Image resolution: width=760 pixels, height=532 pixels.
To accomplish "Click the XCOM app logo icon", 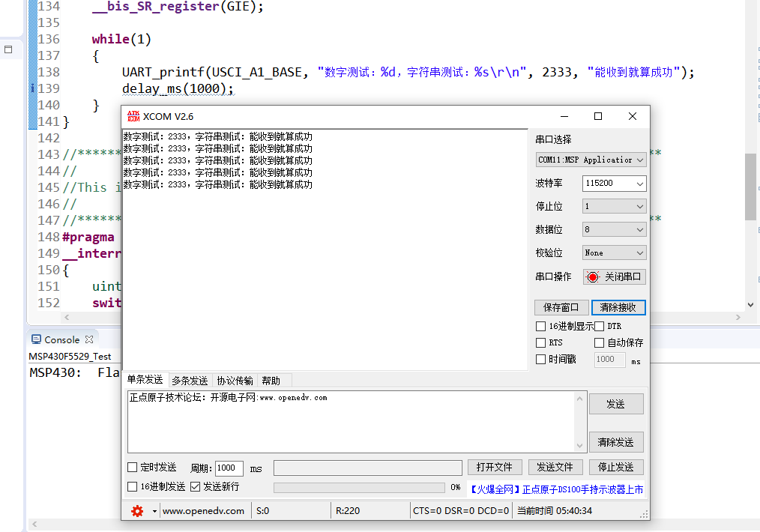I will (133, 116).
